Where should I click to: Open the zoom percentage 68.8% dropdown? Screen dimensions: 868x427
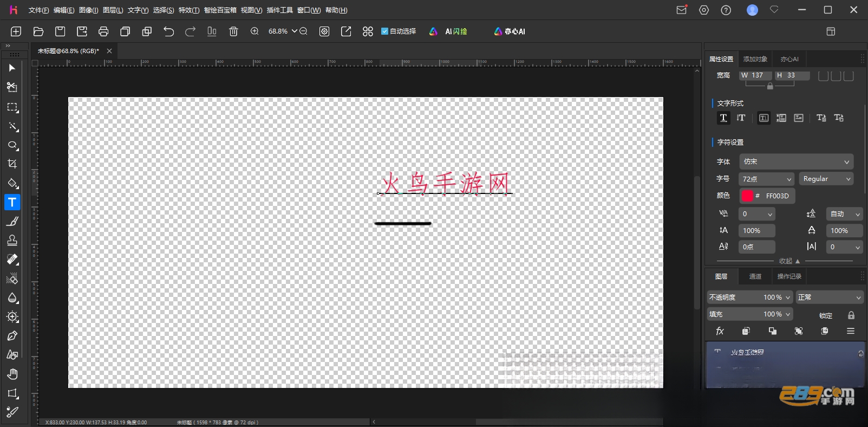point(295,31)
